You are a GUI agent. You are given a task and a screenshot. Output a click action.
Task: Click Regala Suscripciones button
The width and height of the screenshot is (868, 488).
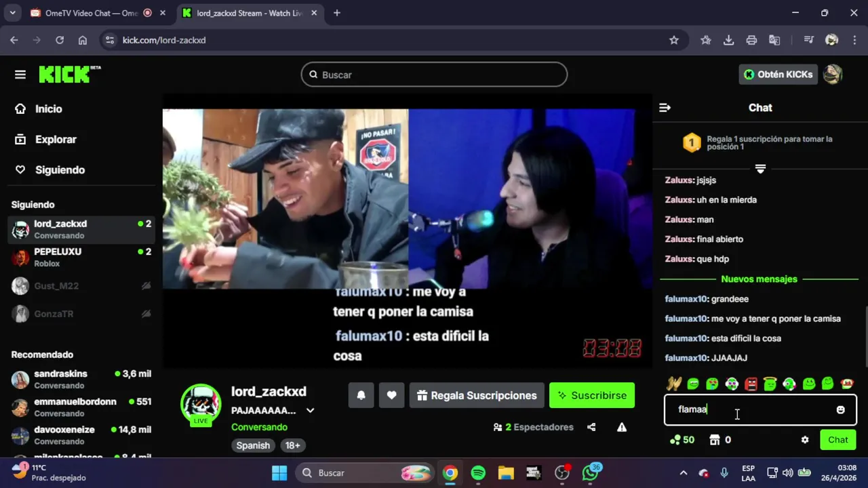tap(477, 395)
